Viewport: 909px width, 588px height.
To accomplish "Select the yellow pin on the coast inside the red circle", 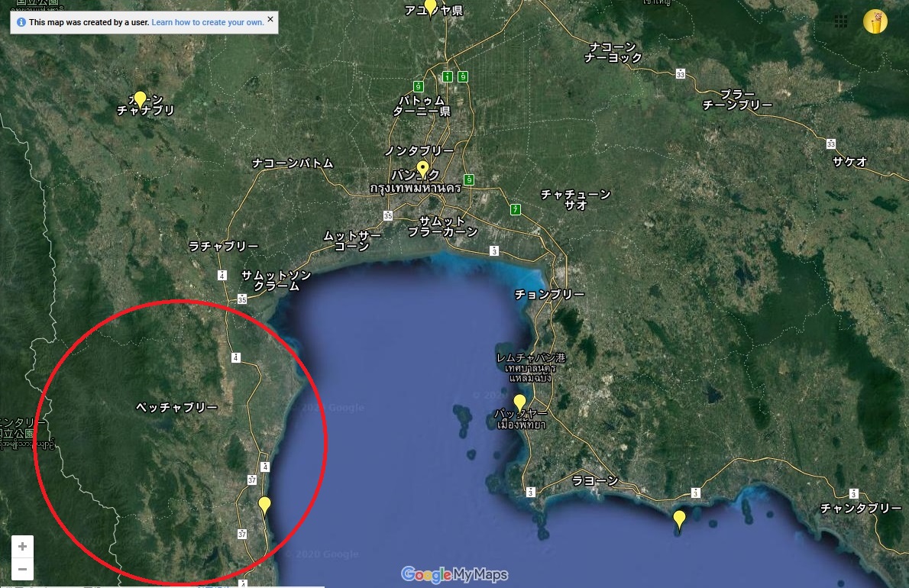I will pos(264,506).
